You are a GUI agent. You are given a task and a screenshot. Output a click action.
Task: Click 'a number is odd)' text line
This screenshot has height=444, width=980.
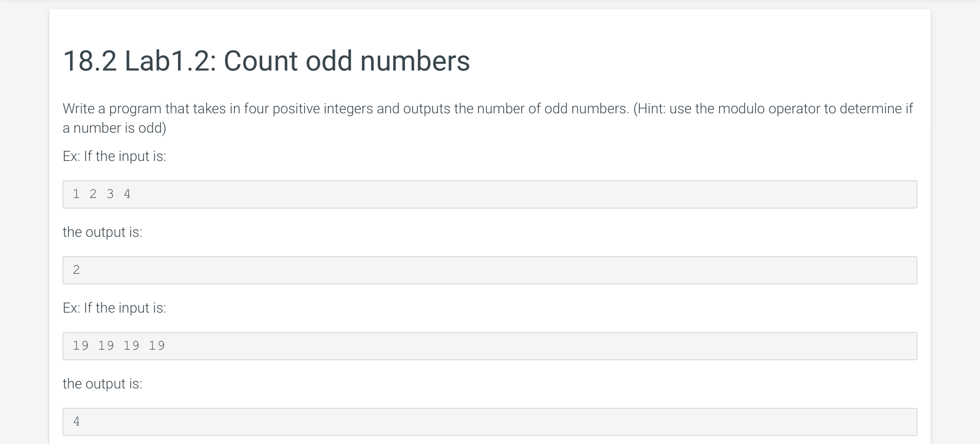pos(115,128)
